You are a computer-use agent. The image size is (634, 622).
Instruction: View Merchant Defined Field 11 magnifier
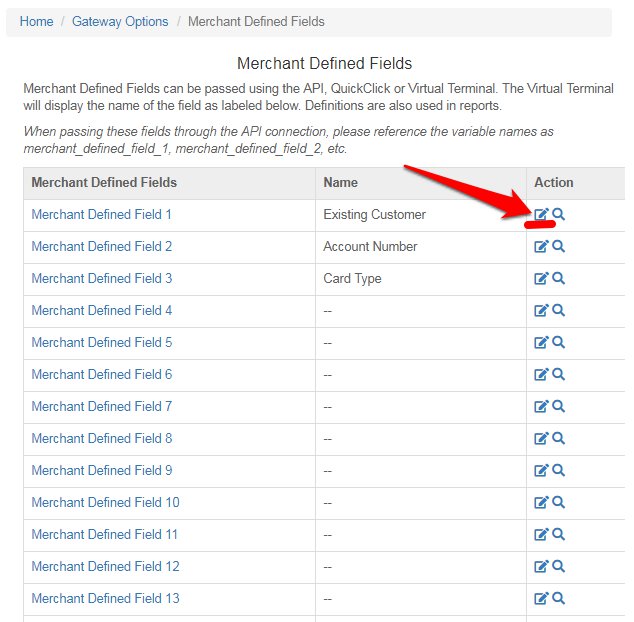pyautogui.click(x=558, y=534)
